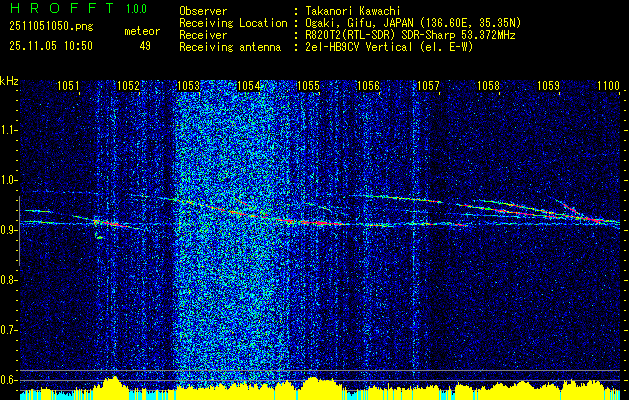Screen dimensions: 629x400
Task: Click the 0.9 kHz axis label
Action: 9,230
